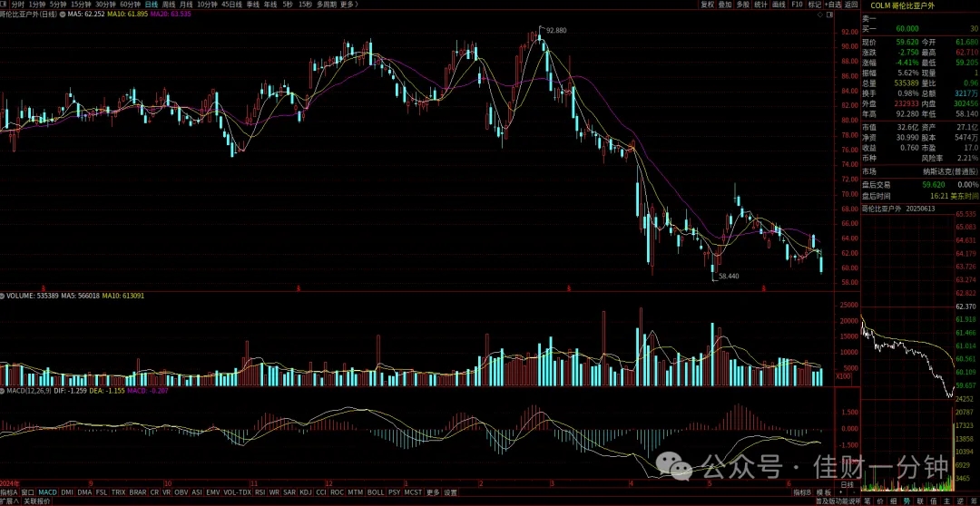This screenshot has width=980, height=506.
Task: Select the SAR indicator tab
Action: coord(290,492)
